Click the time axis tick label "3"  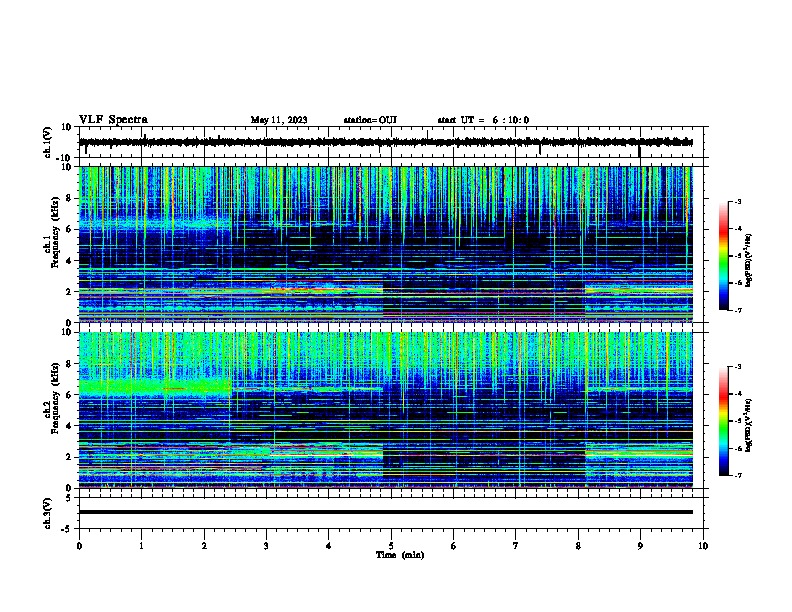coord(266,546)
